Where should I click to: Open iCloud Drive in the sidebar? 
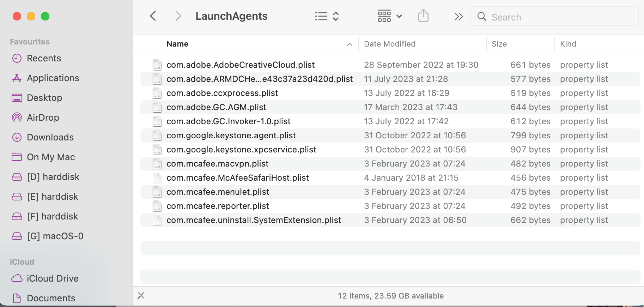point(53,278)
